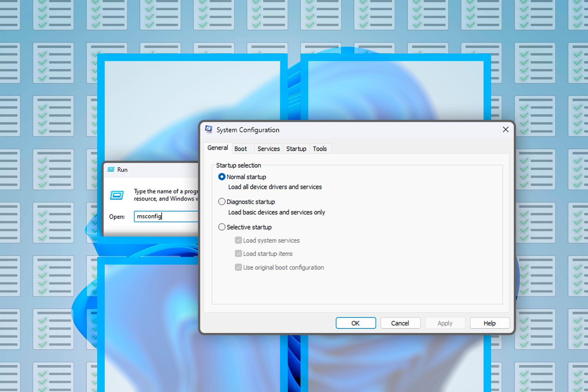Close the System Configuration window

(505, 130)
